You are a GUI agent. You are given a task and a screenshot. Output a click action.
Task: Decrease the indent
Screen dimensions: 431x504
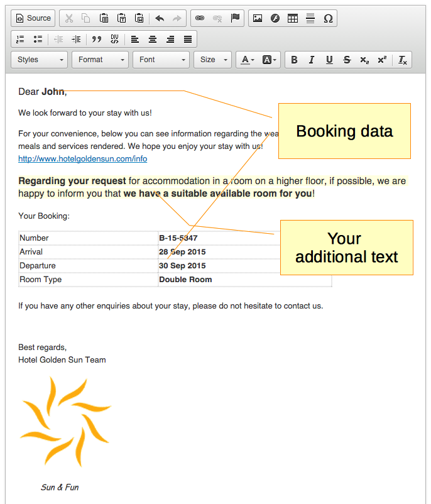coord(58,39)
